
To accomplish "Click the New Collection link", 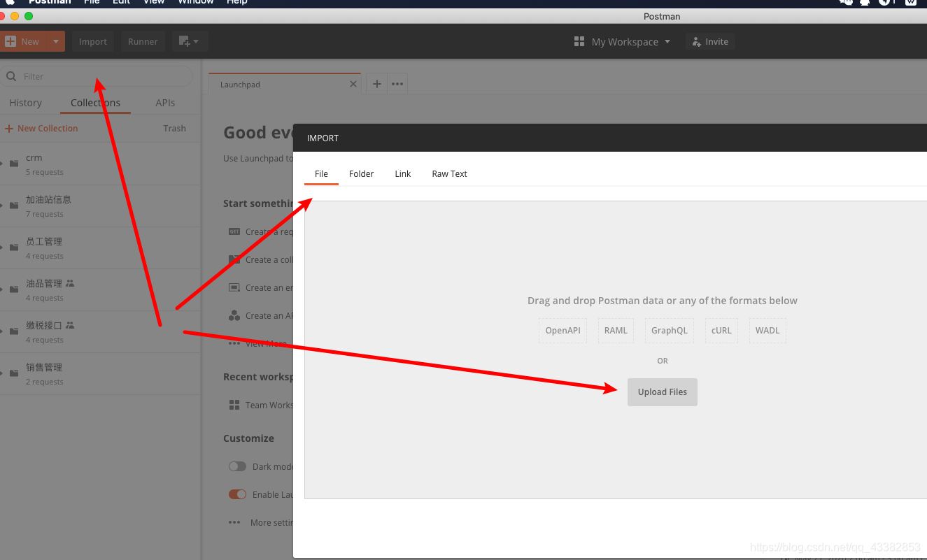I will point(41,129).
